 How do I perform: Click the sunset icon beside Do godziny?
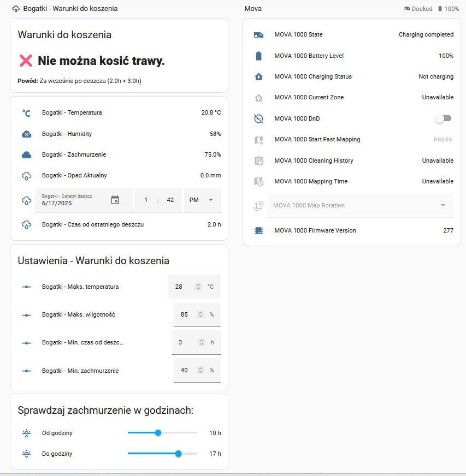(26, 454)
